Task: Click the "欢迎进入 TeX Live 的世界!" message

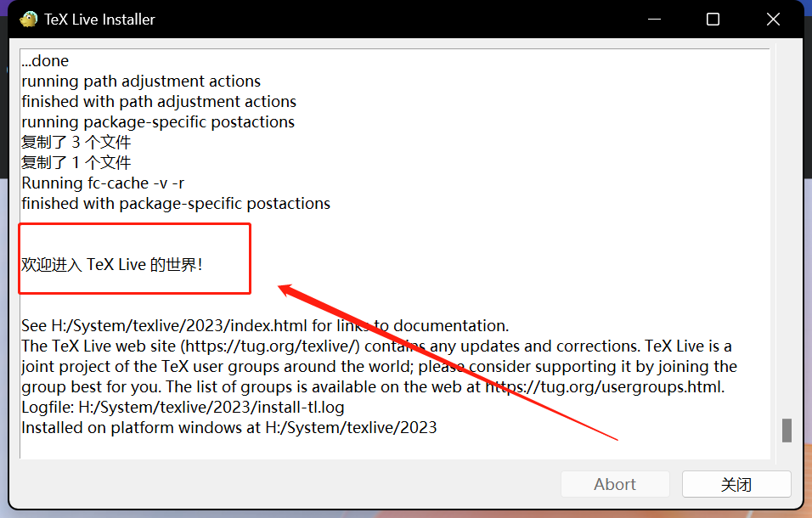Action: pyautogui.click(x=112, y=264)
